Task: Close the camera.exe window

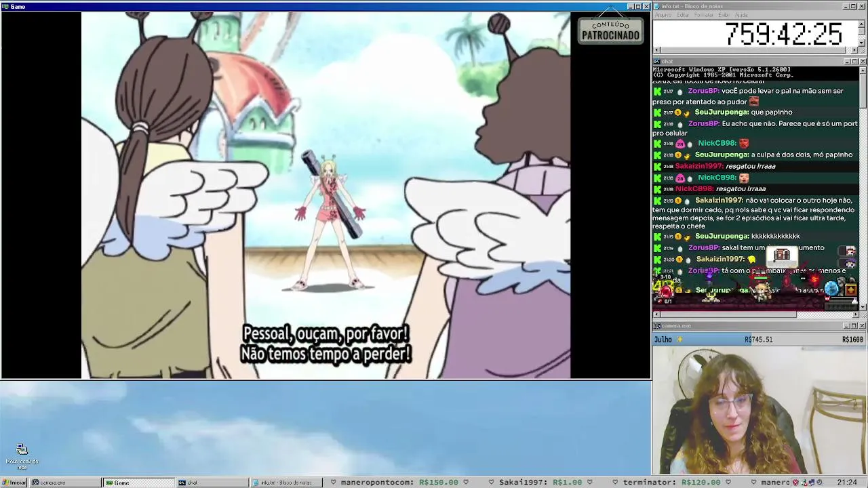Action: (x=863, y=326)
